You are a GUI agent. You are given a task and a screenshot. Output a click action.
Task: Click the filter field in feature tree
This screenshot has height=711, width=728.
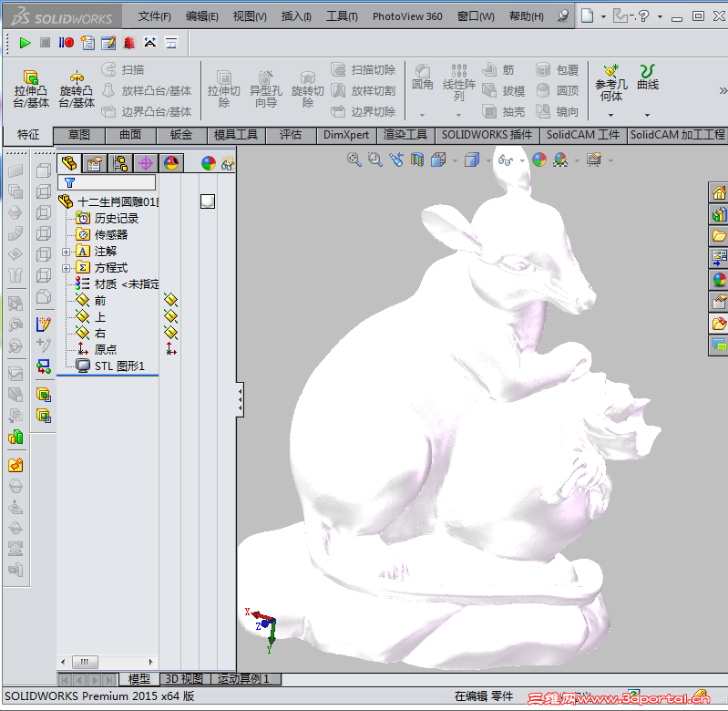pos(107,182)
